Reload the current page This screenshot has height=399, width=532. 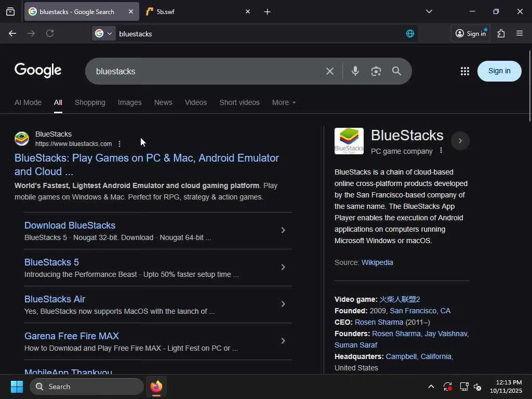(50, 33)
